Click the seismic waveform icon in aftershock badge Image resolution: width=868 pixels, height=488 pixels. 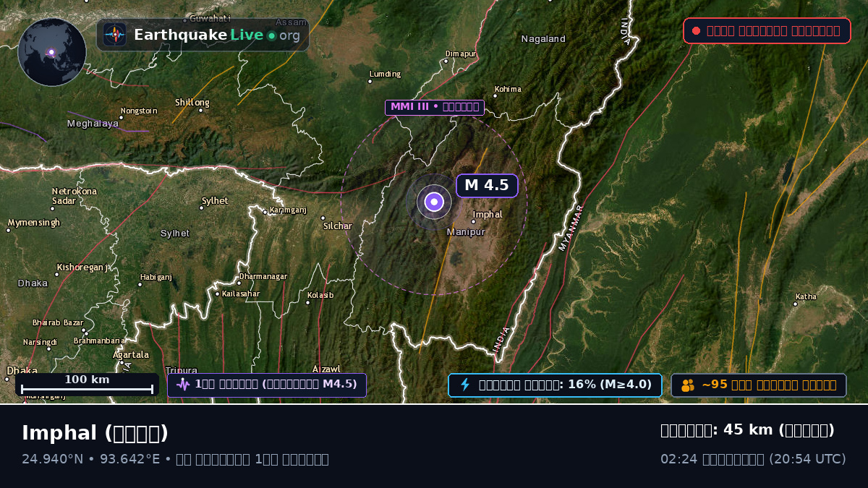(x=183, y=385)
